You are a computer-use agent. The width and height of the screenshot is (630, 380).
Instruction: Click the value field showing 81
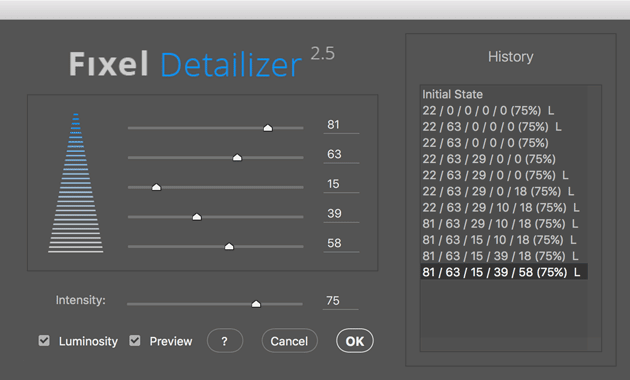click(x=341, y=125)
